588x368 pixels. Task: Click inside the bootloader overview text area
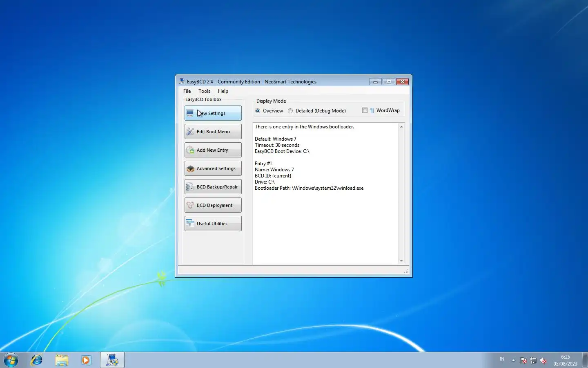click(325, 193)
